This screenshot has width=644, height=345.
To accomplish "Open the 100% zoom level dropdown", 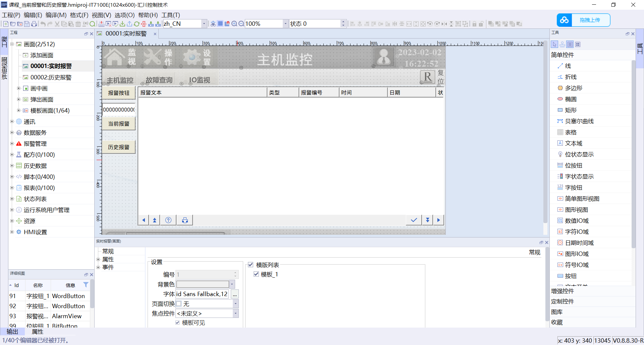I will pyautogui.click(x=285, y=24).
